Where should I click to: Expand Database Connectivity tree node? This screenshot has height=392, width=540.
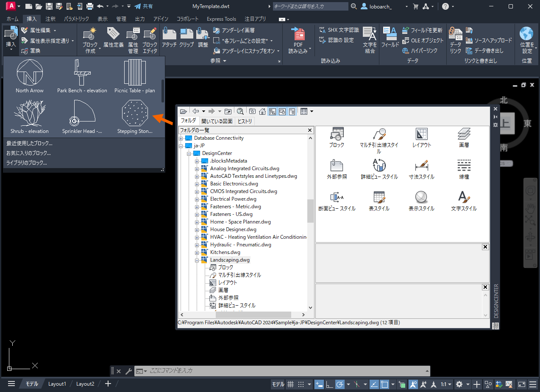click(x=181, y=138)
